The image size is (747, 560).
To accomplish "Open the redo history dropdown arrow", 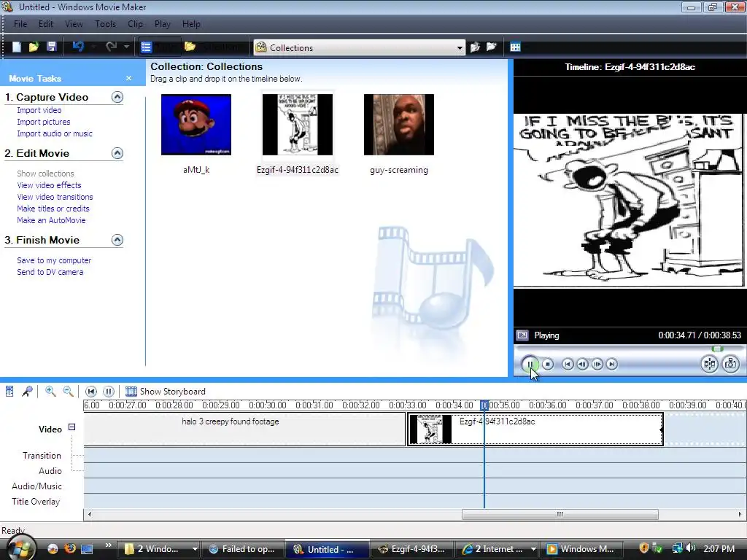I will (x=126, y=47).
